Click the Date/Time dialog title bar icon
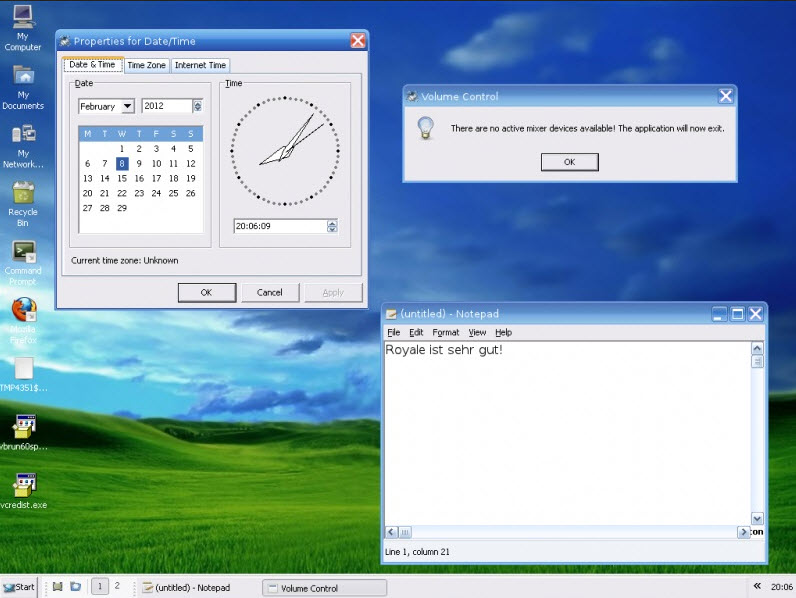Image resolution: width=796 pixels, height=598 pixels. point(64,41)
